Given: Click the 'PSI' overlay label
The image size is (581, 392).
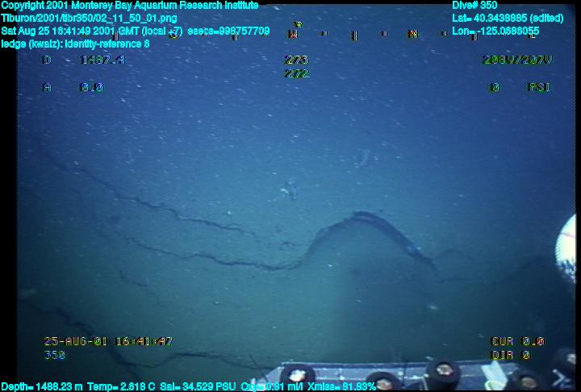Looking at the screenshot, I should pos(539,87).
